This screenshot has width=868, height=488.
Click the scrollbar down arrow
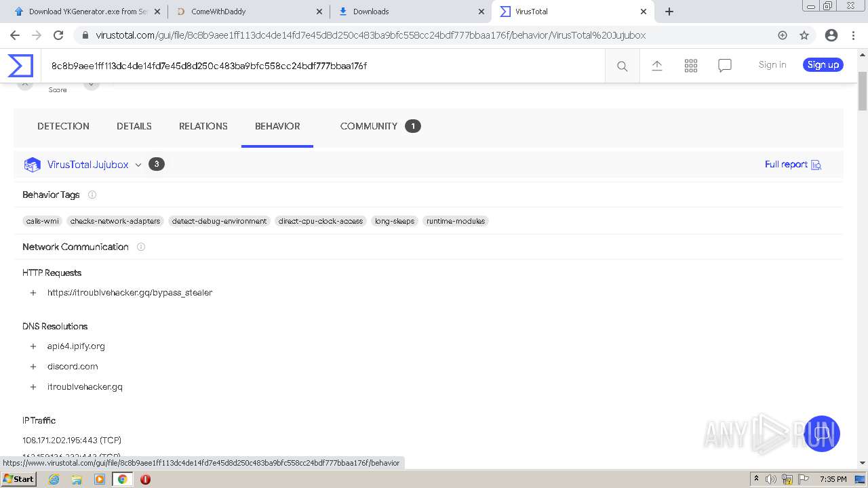pyautogui.click(x=863, y=463)
